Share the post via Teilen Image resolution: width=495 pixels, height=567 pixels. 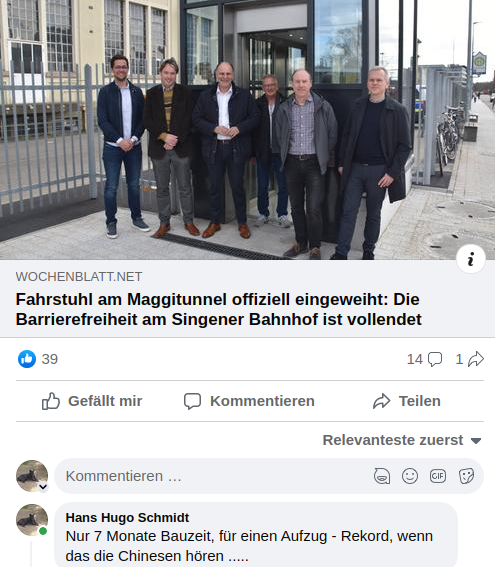407,401
